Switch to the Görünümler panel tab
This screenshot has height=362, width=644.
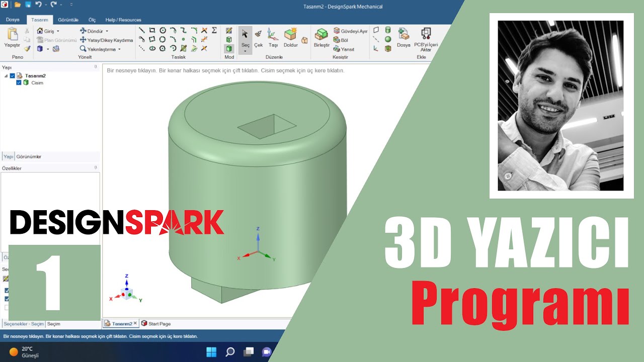pos(29,156)
